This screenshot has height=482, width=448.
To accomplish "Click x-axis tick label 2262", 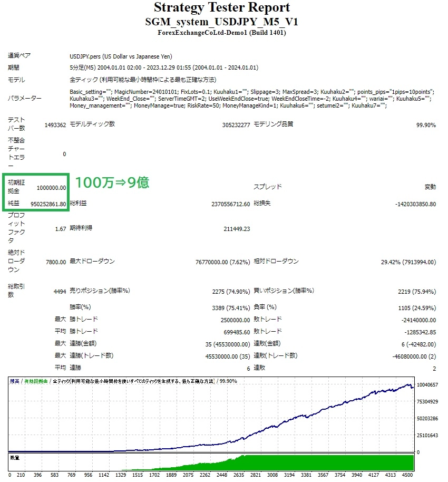I will [205, 475].
